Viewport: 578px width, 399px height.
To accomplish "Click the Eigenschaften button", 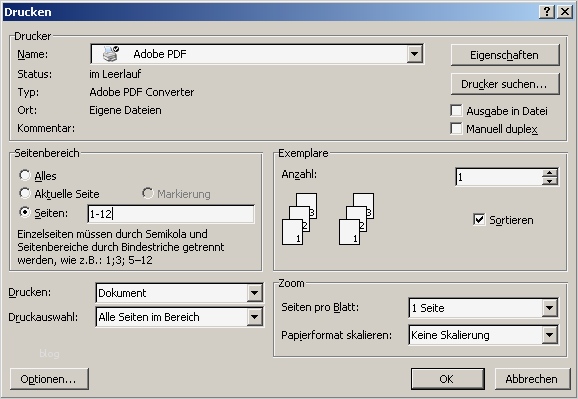I will click(x=505, y=55).
